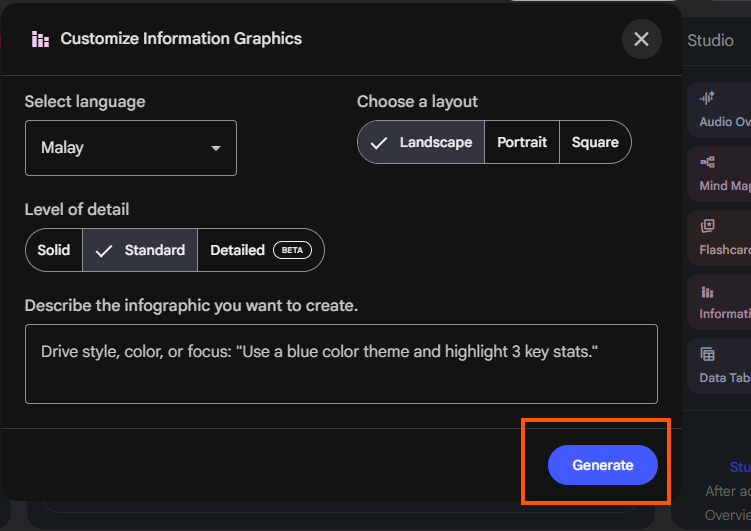Click the BETA badge next to Detailed
This screenshot has height=531, width=751.
(x=292, y=250)
